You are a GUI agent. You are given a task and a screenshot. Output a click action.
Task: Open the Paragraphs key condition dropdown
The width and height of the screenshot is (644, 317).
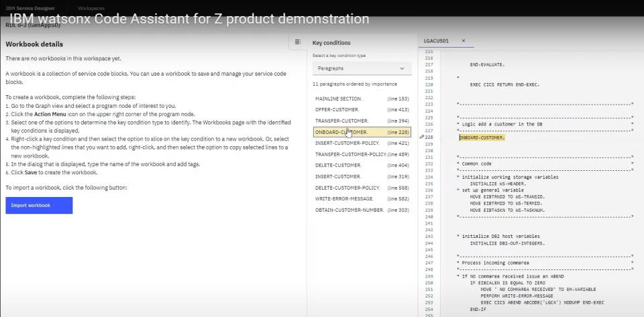point(362,68)
